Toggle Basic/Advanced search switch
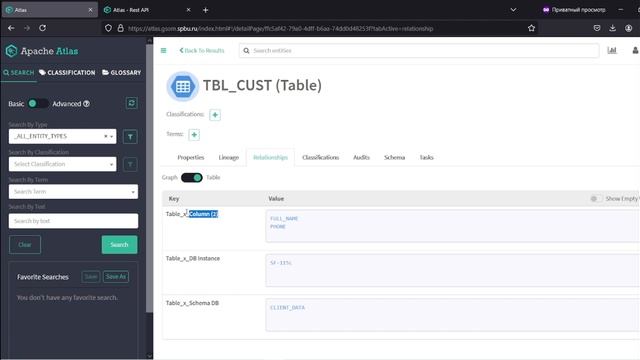This screenshot has height=360, width=640. (x=37, y=104)
